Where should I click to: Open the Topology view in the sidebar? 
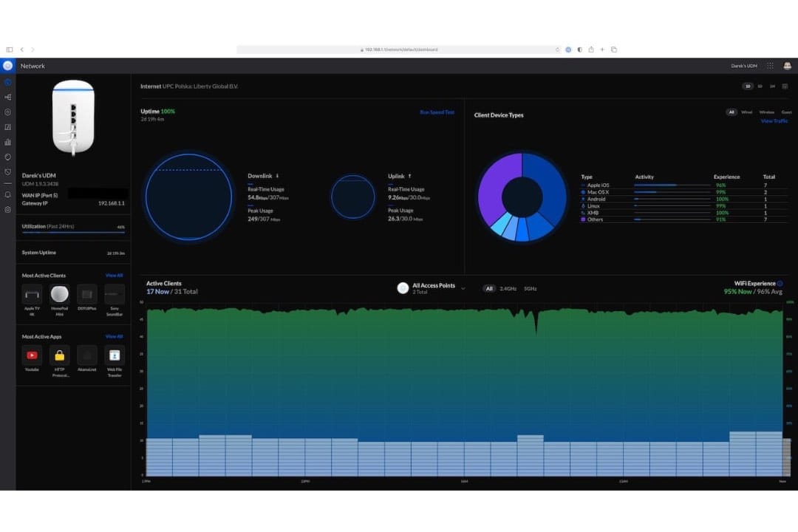[7, 97]
